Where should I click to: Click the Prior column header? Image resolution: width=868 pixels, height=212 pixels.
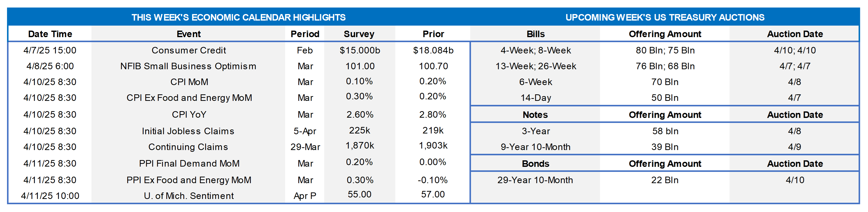[x=433, y=34]
